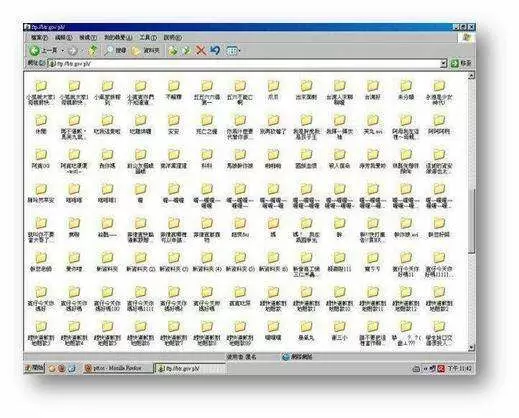Select the folder named 阿義00
The image size is (519, 418).
[x=41, y=159]
